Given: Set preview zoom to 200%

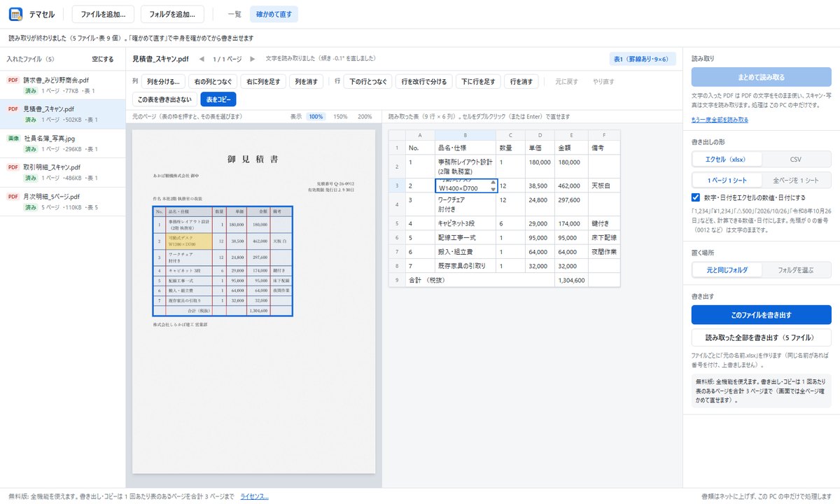Looking at the screenshot, I should 365,116.
